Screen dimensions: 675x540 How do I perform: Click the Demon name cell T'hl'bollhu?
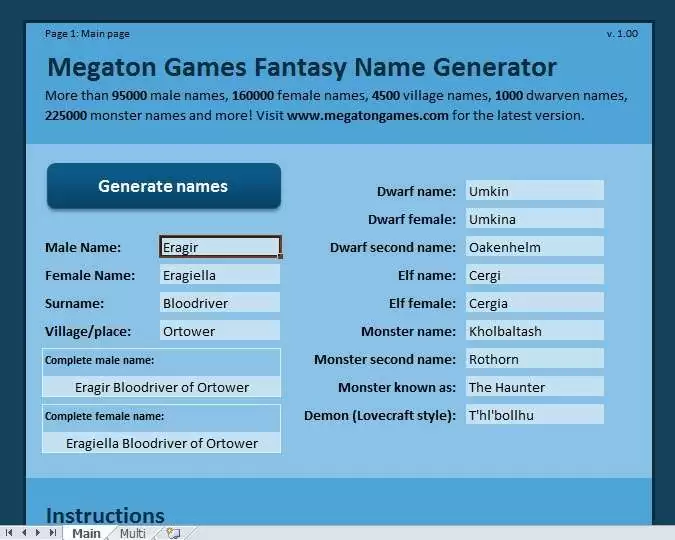pyautogui.click(x=534, y=415)
